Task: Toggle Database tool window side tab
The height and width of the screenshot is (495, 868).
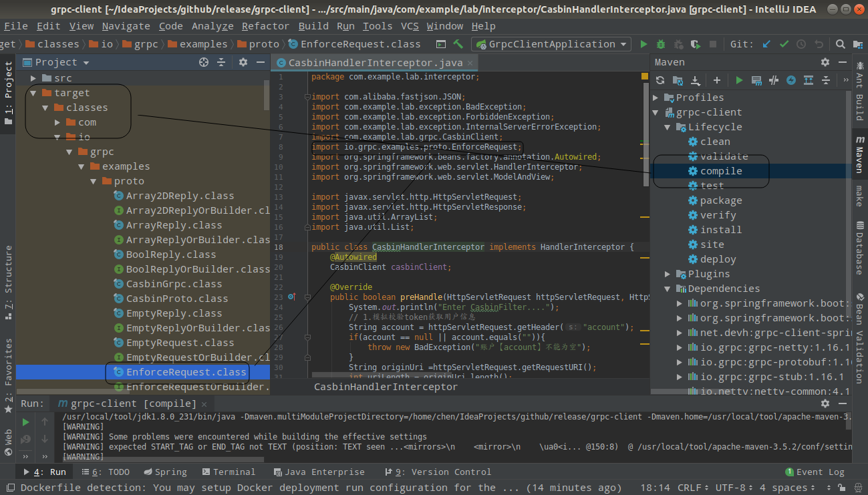Action: (859, 247)
